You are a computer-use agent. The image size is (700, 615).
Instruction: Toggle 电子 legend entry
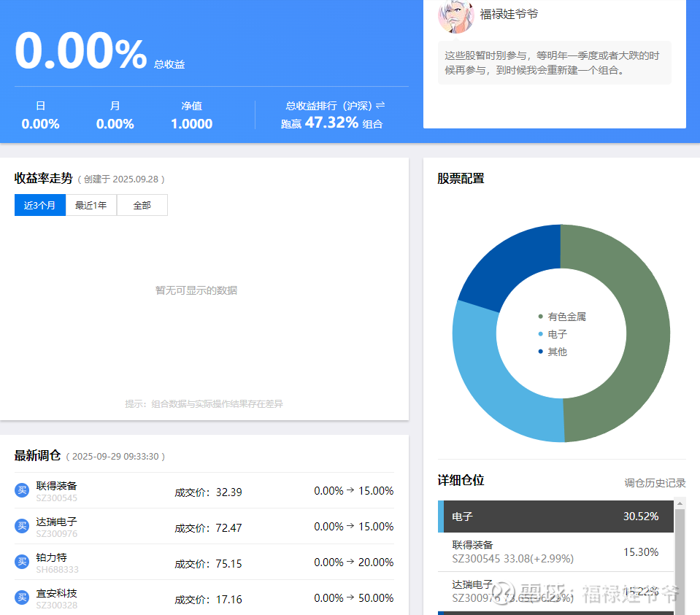coord(553,334)
